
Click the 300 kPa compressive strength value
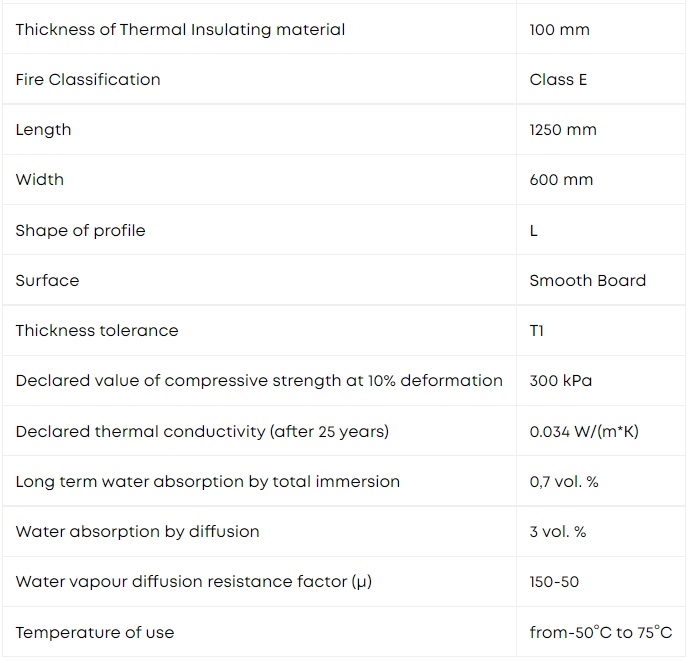[561, 381]
